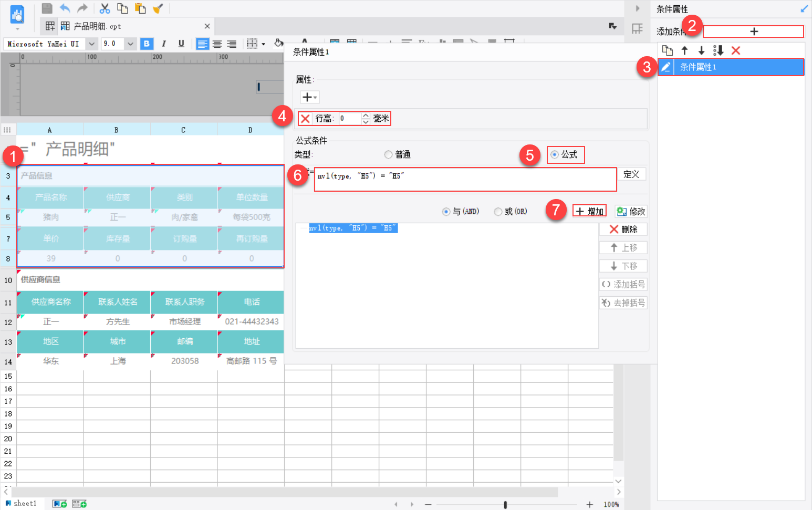Click the sort conditions icon
Image resolution: width=812 pixels, height=510 pixels.
pyautogui.click(x=719, y=50)
